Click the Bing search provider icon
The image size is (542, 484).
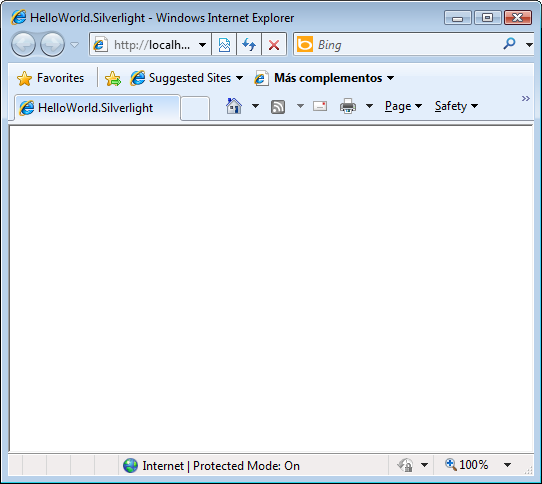tap(305, 44)
